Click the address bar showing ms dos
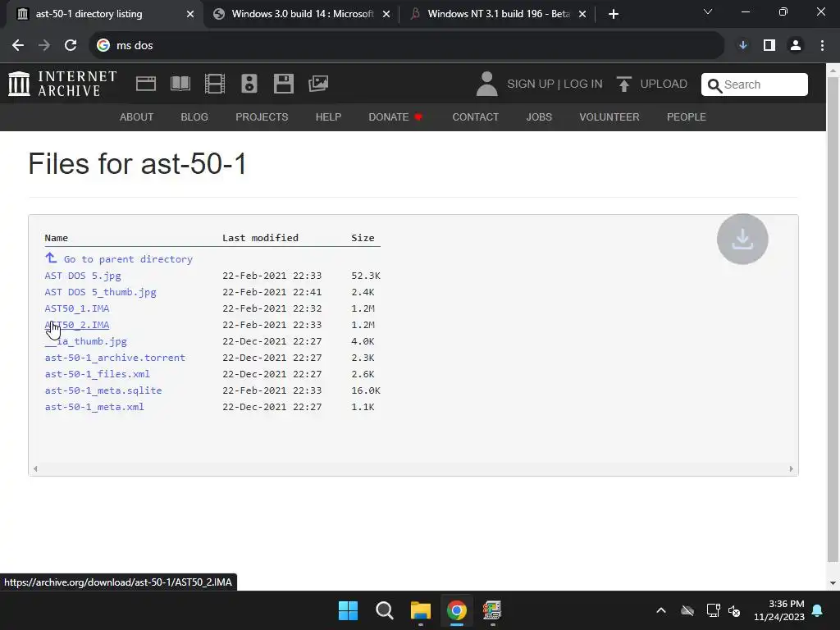 tap(407, 46)
